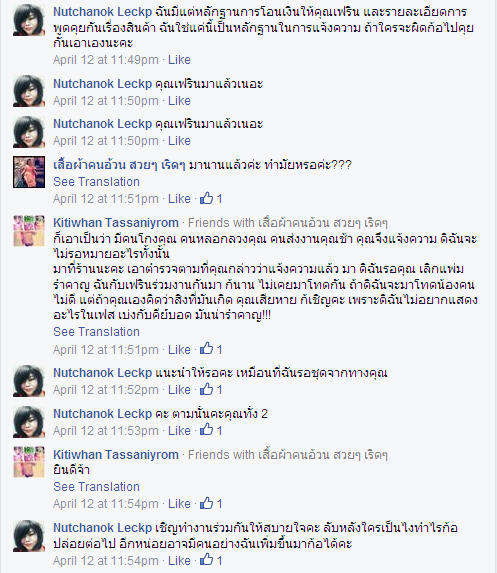The width and height of the screenshot is (497, 573).
Task: See Translation under ยินดีจ้า comment
Action: pos(96,487)
